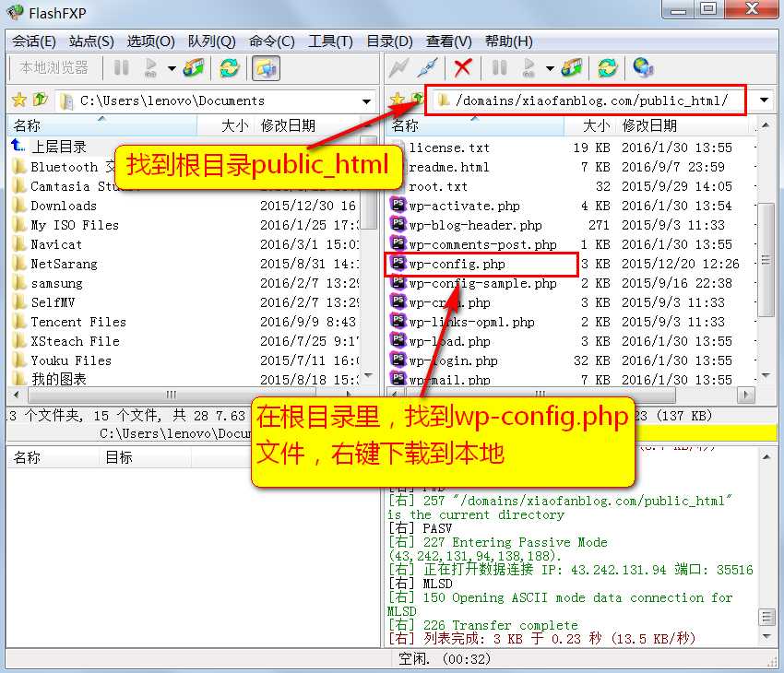Viewport: 784px width, 673px height.
Task: Click the local pane favorites star icon
Action: tap(19, 100)
